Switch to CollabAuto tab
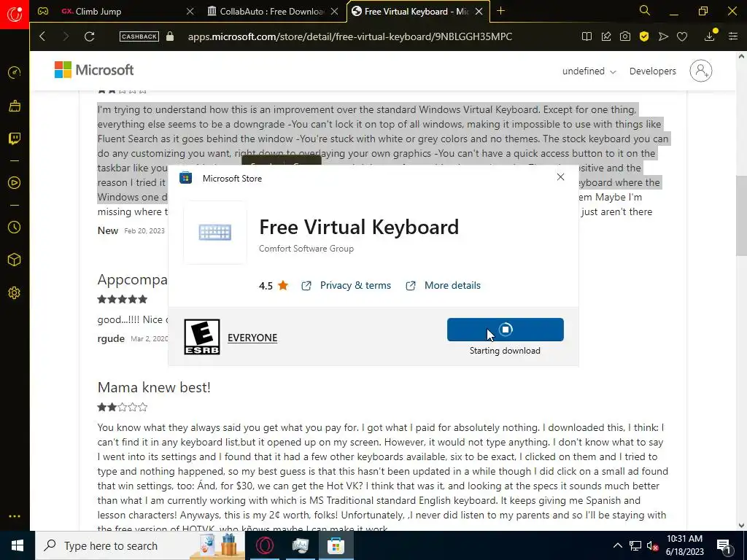The height and width of the screenshot is (560, 747). 271,12
